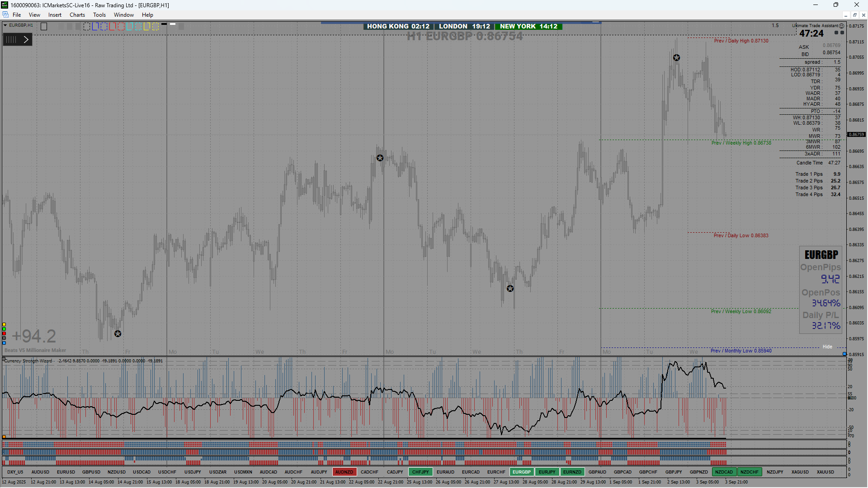The height and width of the screenshot is (488, 868).
Task: Open the EURGBP,H1 chart dropdown triangle
Action: point(5,25)
